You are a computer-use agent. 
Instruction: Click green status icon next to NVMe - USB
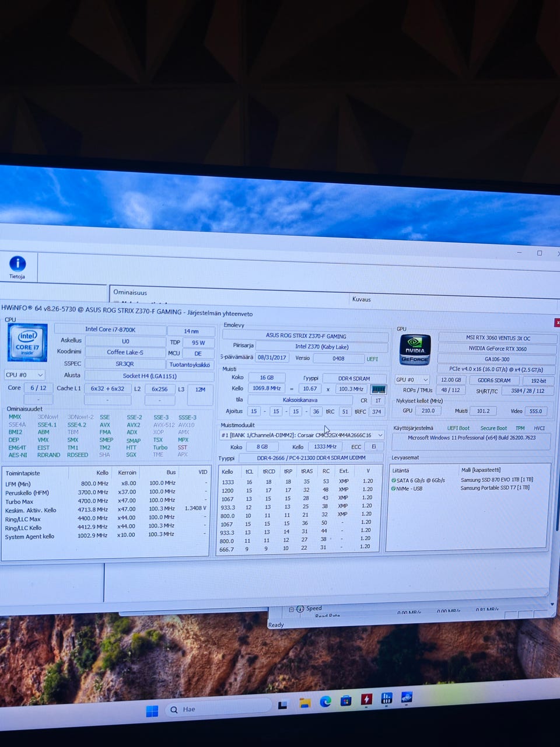[x=393, y=488]
